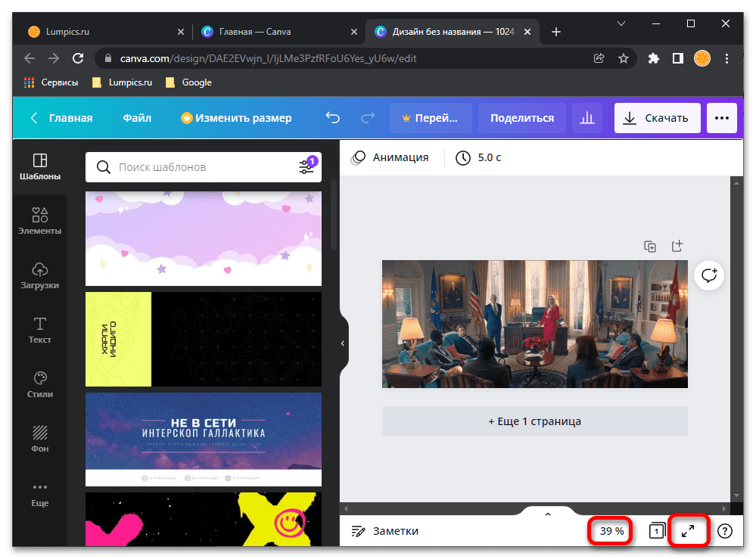Open the Фон (Background) sidebar panel
Image resolution: width=756 pixels, height=559 pixels.
coord(40,439)
